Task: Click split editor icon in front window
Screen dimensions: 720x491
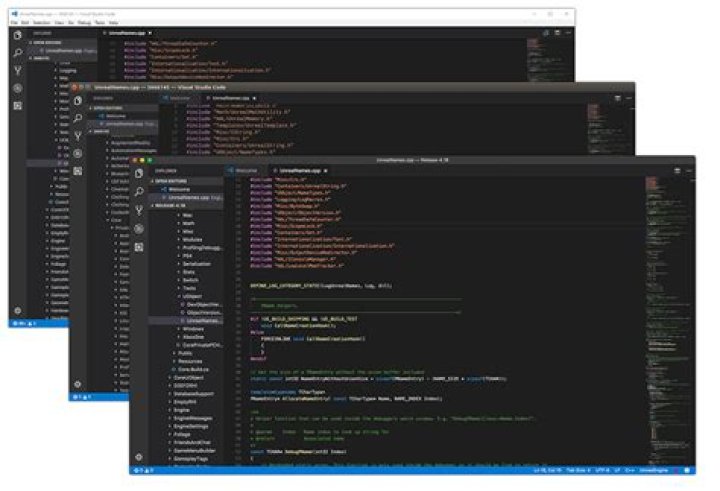Action: (x=677, y=171)
